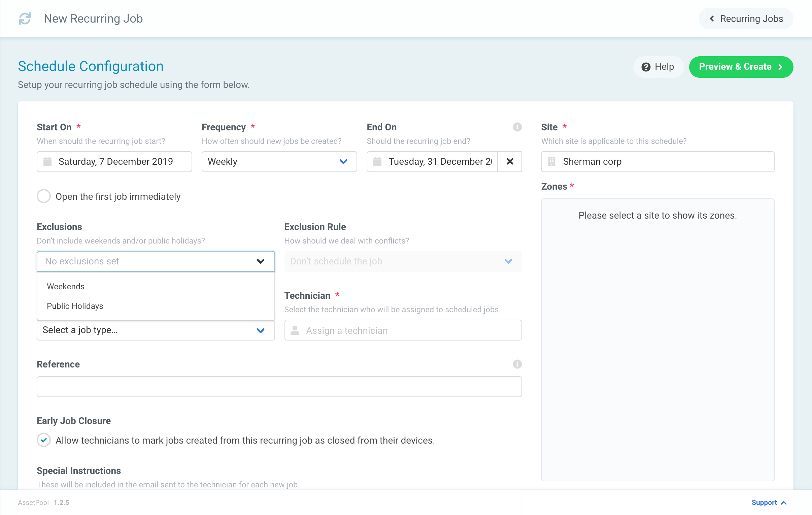Click the Start On date field
812x515 pixels.
click(114, 162)
